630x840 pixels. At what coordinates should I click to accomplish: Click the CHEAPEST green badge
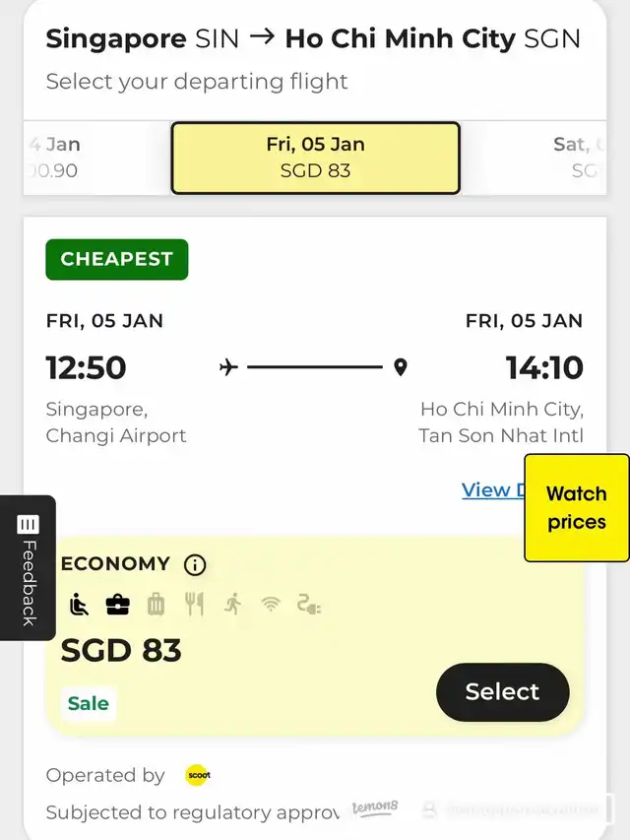(117, 259)
